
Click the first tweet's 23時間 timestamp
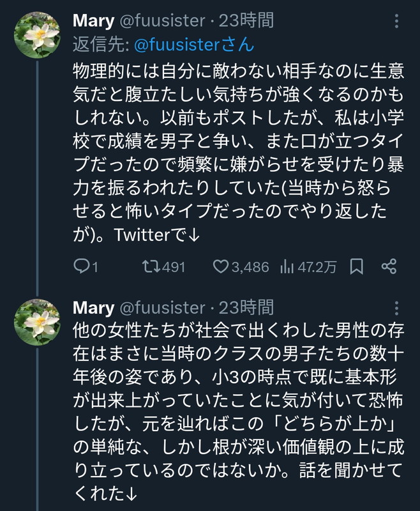(246, 21)
